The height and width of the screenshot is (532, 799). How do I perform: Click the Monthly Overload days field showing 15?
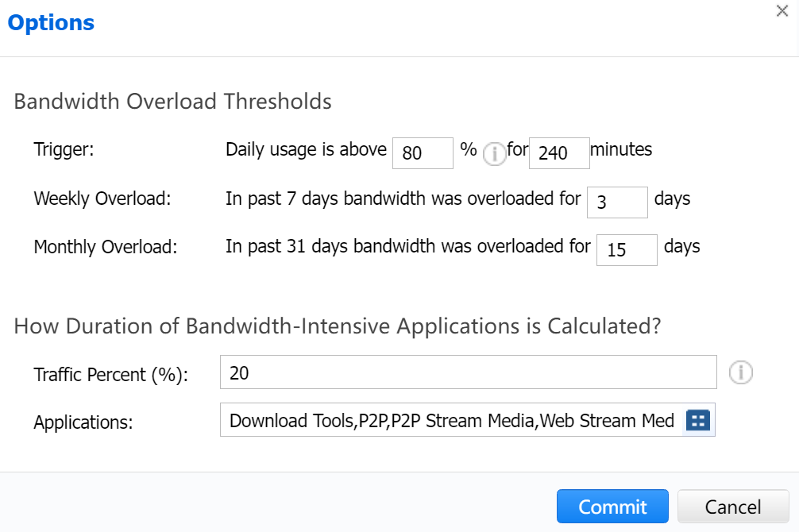coord(626,250)
